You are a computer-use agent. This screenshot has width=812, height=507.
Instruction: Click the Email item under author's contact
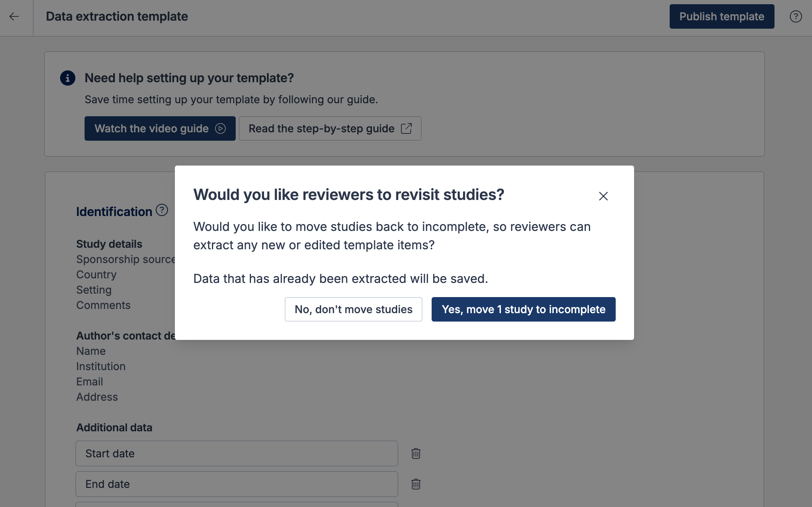90,382
